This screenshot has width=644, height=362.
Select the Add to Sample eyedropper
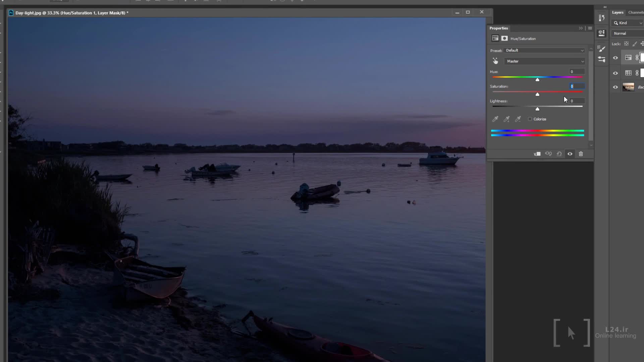[x=506, y=119]
